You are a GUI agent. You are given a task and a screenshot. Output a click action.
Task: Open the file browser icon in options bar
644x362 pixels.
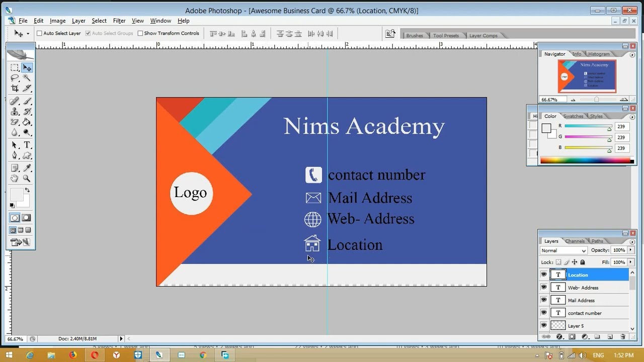point(390,34)
